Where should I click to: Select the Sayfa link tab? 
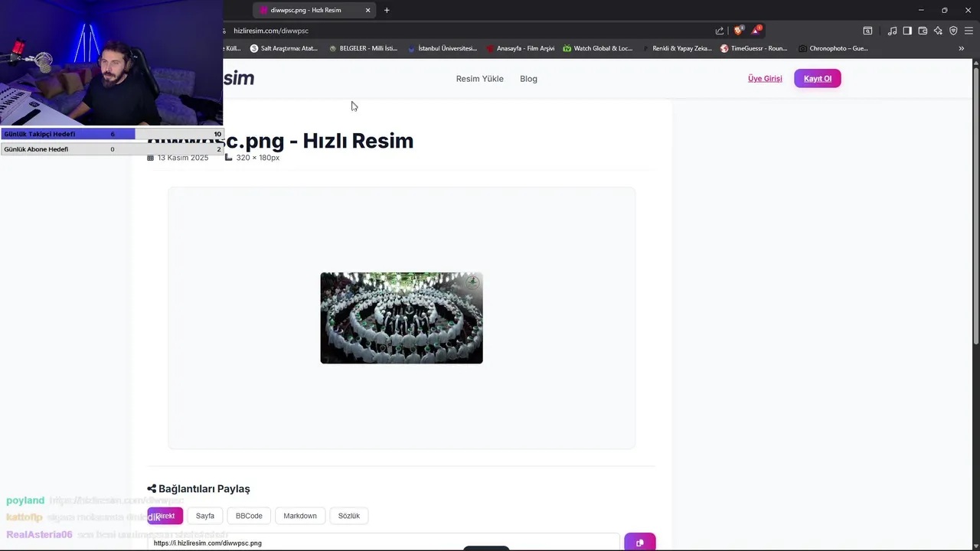[205, 516]
